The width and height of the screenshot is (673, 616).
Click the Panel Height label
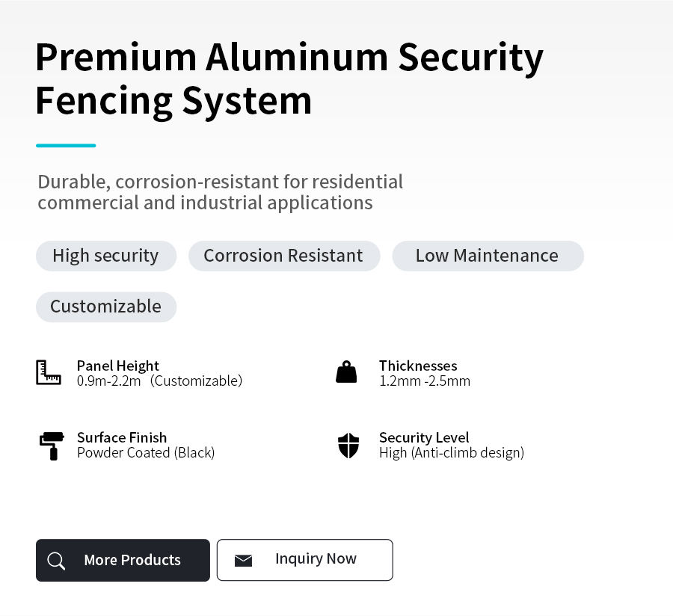pos(118,366)
